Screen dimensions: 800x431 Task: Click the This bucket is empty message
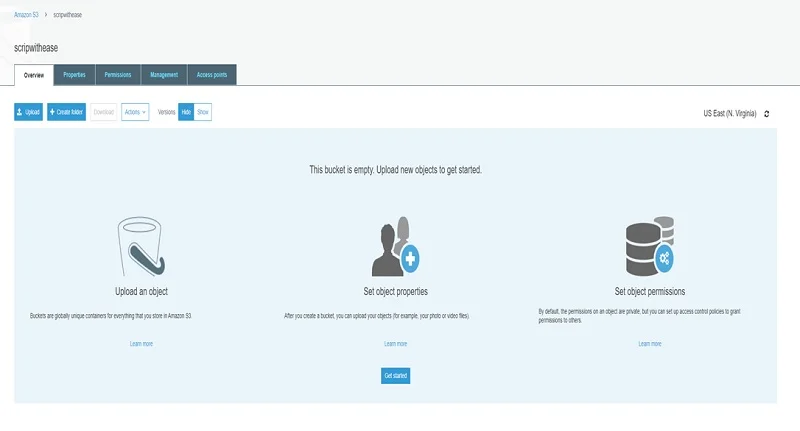pyautogui.click(x=395, y=169)
